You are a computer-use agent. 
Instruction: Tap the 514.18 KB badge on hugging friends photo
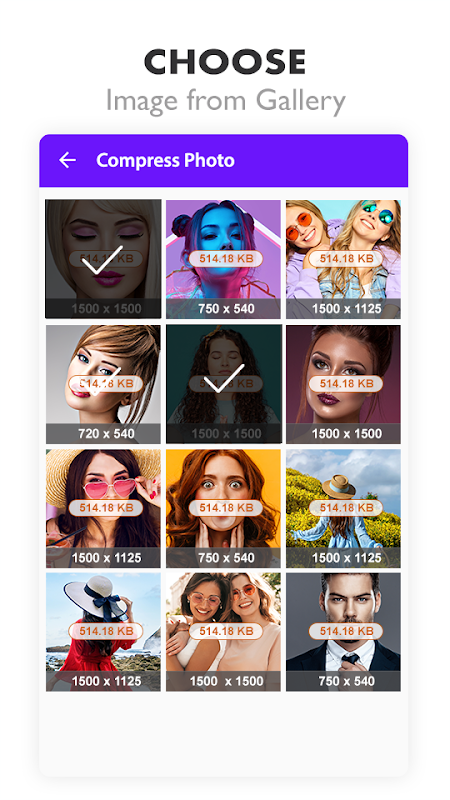click(x=226, y=631)
